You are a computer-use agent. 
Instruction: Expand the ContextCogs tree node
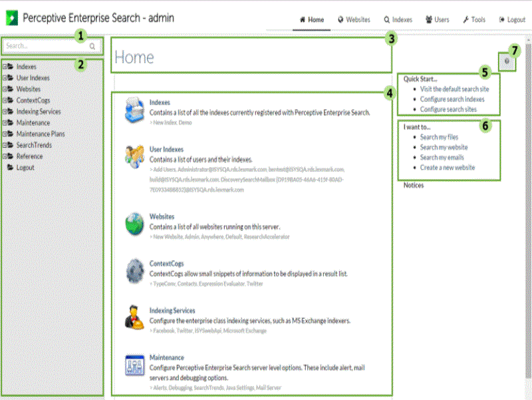(5, 100)
